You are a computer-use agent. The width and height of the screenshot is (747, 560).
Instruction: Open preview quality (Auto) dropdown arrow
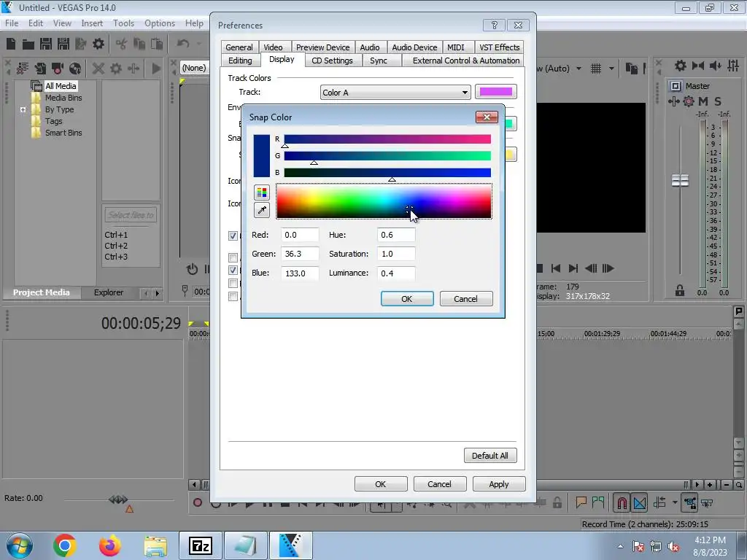[x=578, y=69]
